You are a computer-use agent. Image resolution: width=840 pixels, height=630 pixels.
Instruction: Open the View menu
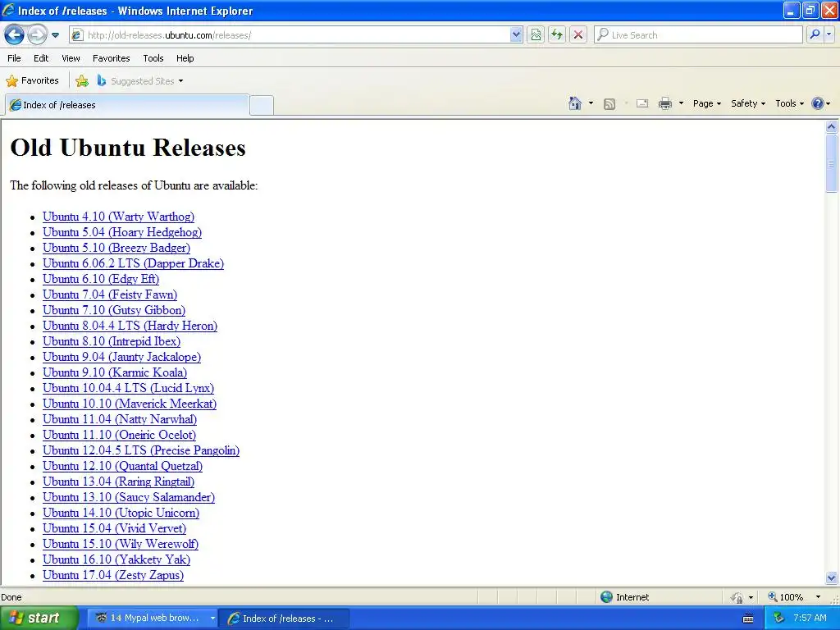(x=71, y=58)
